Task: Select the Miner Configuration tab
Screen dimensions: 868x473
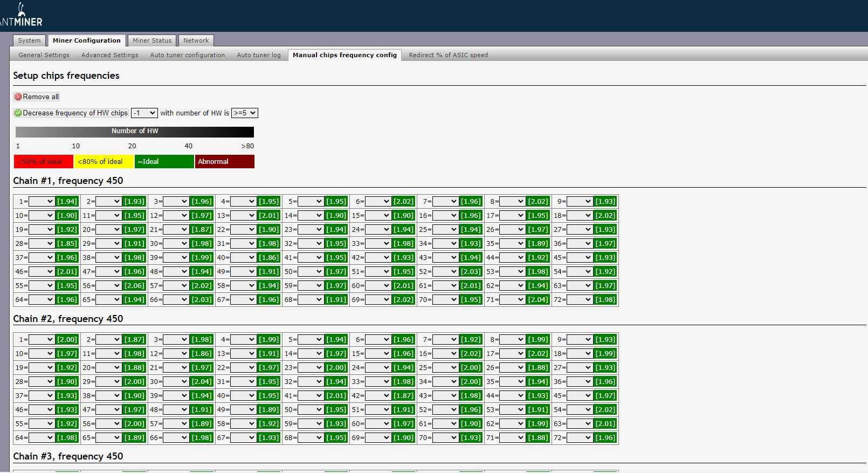Action: [x=86, y=40]
